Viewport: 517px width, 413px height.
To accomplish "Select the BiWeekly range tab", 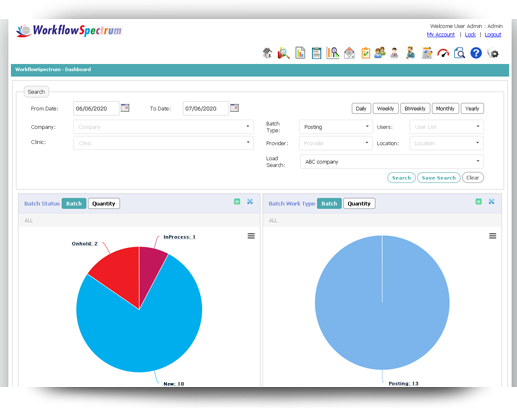I will click(x=415, y=109).
